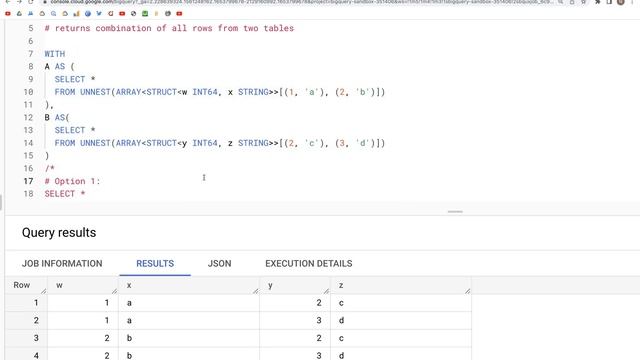The width and height of the screenshot is (640, 360).
Task: Click line number 17 in the gutter
Action: (x=28, y=181)
